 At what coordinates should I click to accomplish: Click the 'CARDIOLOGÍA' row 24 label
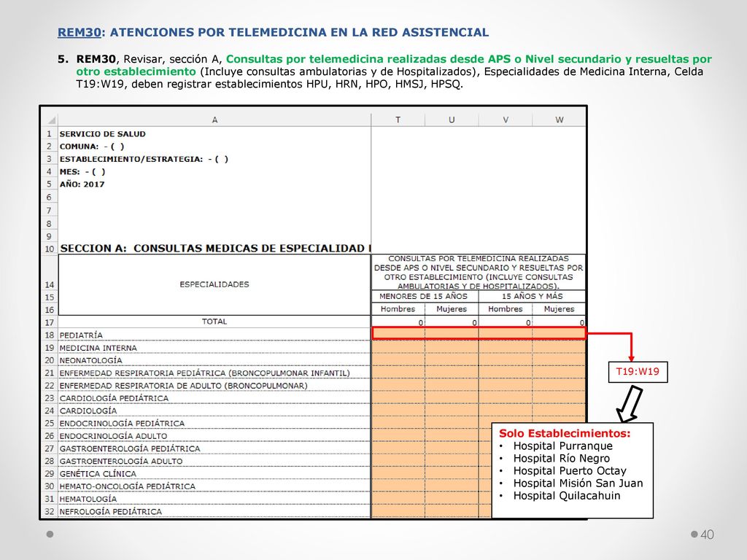coord(88,411)
